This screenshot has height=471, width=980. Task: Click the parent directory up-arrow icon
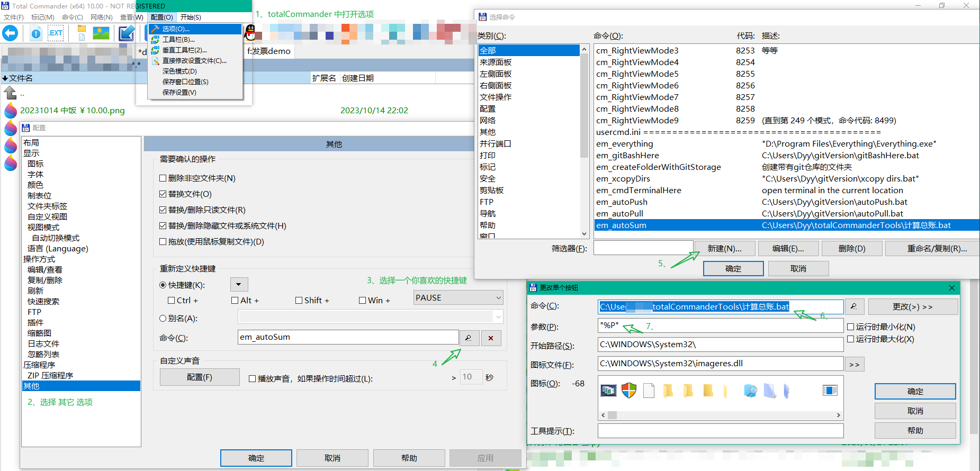(11, 93)
